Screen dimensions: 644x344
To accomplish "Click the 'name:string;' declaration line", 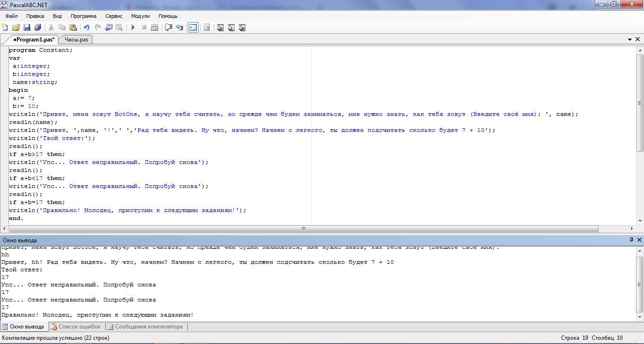I will (35, 82).
